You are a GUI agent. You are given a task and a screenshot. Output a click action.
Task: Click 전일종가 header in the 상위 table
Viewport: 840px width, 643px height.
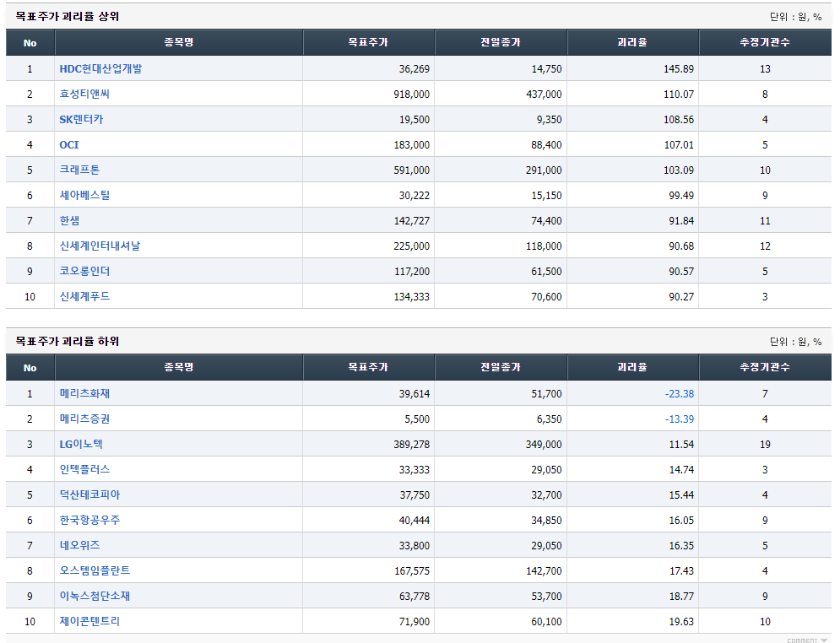pos(501,42)
